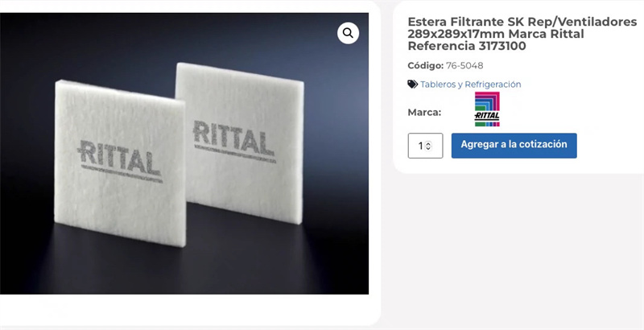This screenshot has width=644, height=330.
Task: Click the right Rittal filter mat
Action: (x=240, y=142)
